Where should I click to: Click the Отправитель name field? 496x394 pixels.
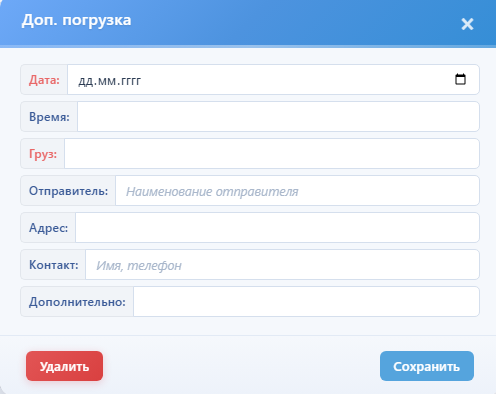pyautogui.click(x=297, y=191)
